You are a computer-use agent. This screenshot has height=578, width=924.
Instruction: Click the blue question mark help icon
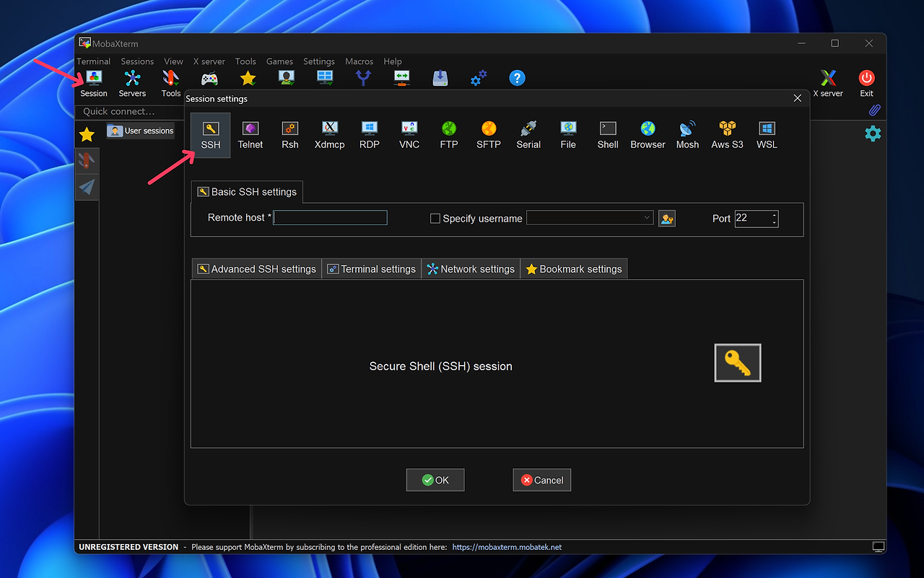517,78
